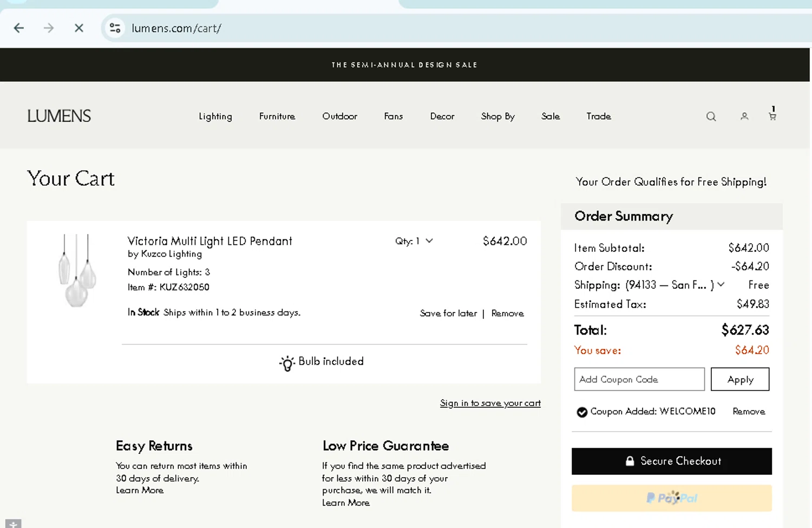This screenshot has height=528, width=812.
Task: Stop page loading with X button
Action: pos(79,28)
